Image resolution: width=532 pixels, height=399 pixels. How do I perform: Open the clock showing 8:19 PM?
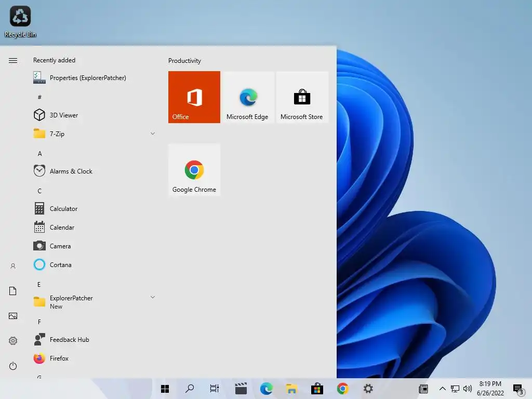coord(490,389)
